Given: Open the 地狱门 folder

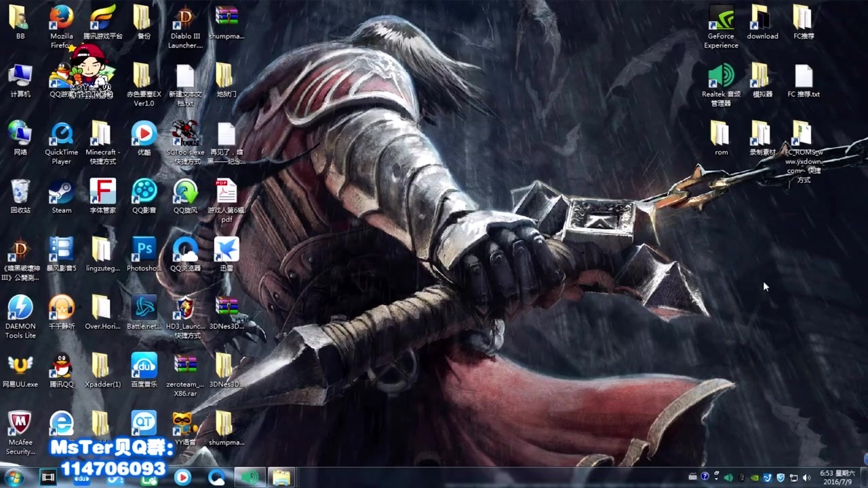Looking at the screenshot, I should click(x=226, y=80).
